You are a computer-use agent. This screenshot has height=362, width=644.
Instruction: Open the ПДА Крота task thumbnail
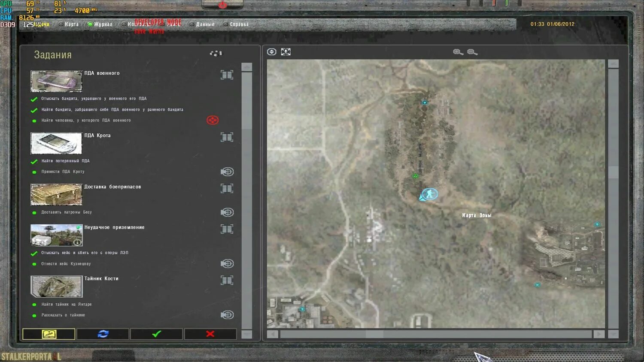[x=56, y=143]
